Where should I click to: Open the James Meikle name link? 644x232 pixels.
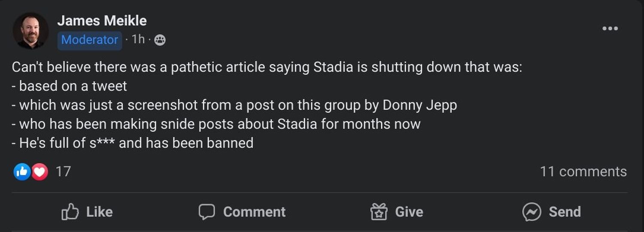pos(102,21)
